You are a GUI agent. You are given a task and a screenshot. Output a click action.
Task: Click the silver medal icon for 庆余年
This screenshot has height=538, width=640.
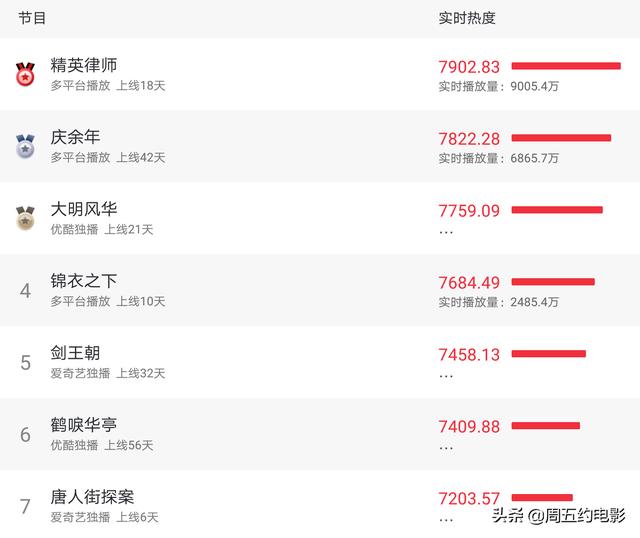pyautogui.click(x=25, y=146)
